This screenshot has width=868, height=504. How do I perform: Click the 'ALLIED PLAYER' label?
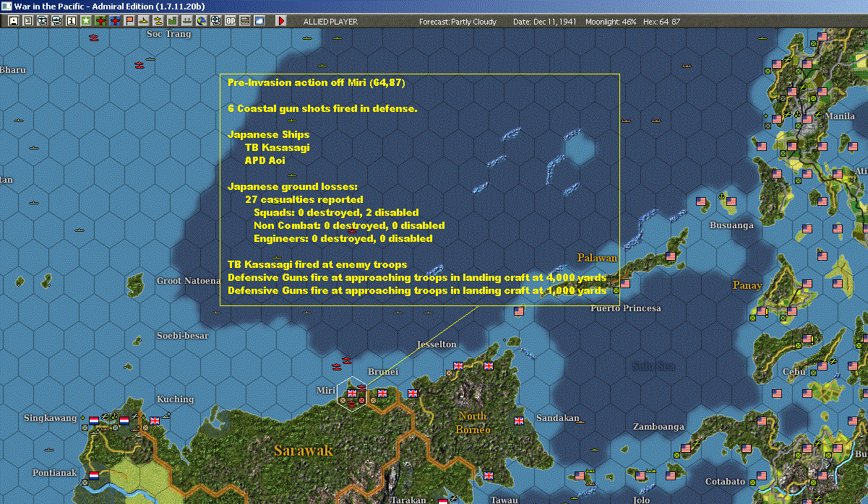pyautogui.click(x=330, y=22)
